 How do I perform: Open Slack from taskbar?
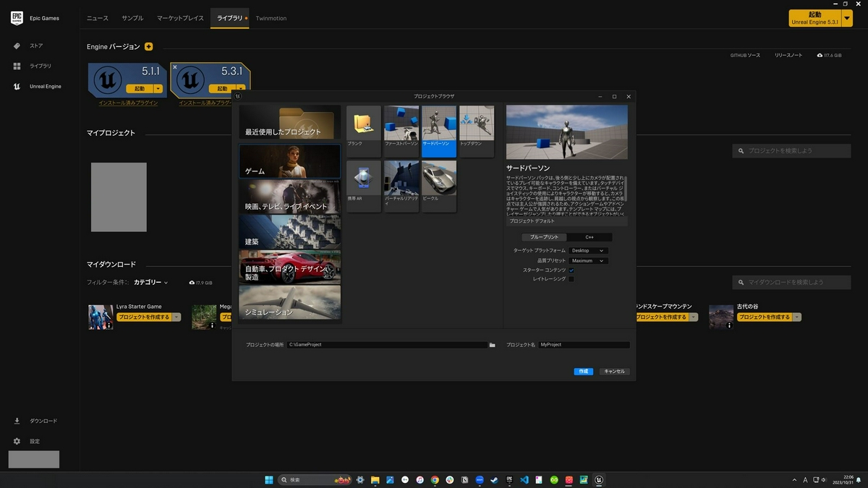pyautogui.click(x=450, y=479)
